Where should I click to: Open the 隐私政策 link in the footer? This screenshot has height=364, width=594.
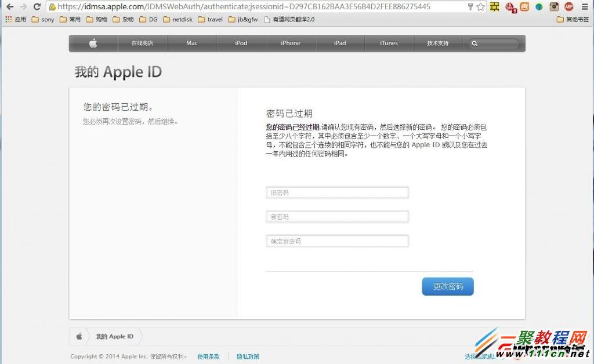[x=247, y=357]
